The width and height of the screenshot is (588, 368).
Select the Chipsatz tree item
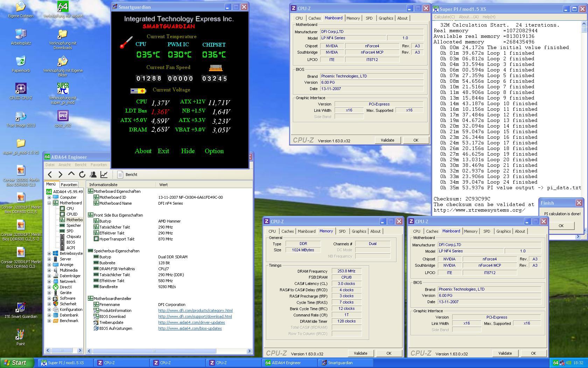click(73, 237)
